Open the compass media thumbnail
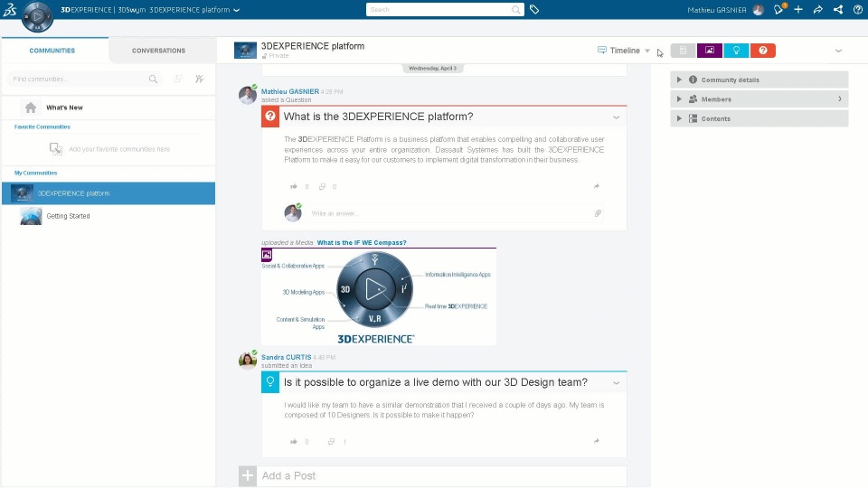This screenshot has height=488, width=868. coord(379,297)
